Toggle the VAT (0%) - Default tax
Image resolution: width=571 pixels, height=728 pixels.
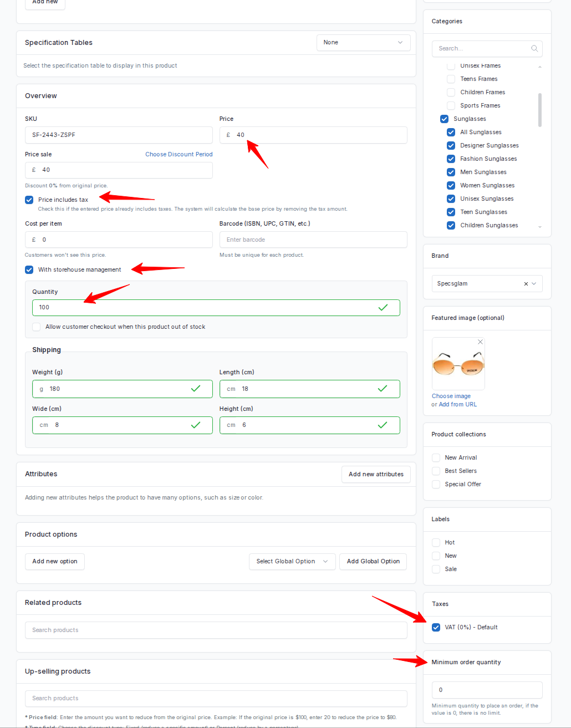(x=436, y=628)
